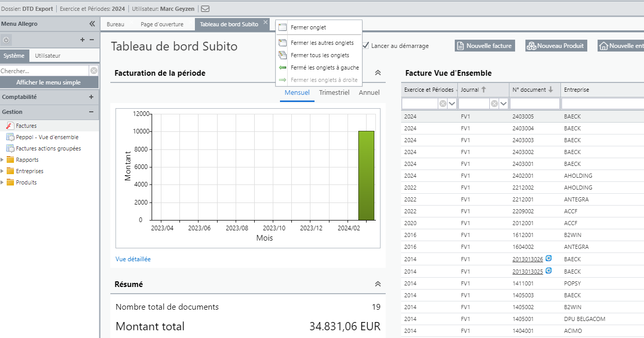Open the mail envelope icon in header

(x=205, y=8)
